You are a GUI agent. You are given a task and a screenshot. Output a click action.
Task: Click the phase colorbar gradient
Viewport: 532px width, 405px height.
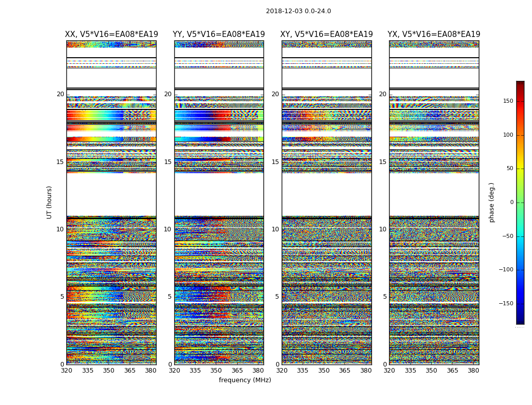tap(520, 202)
